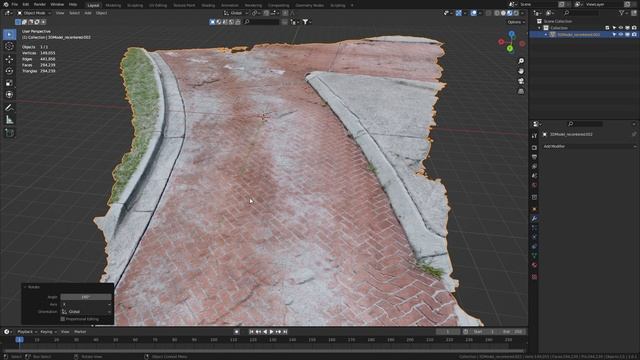Screen dimensions: 640x360
Task: Open the Global transform orientation dropdown in header
Action: tap(236, 13)
